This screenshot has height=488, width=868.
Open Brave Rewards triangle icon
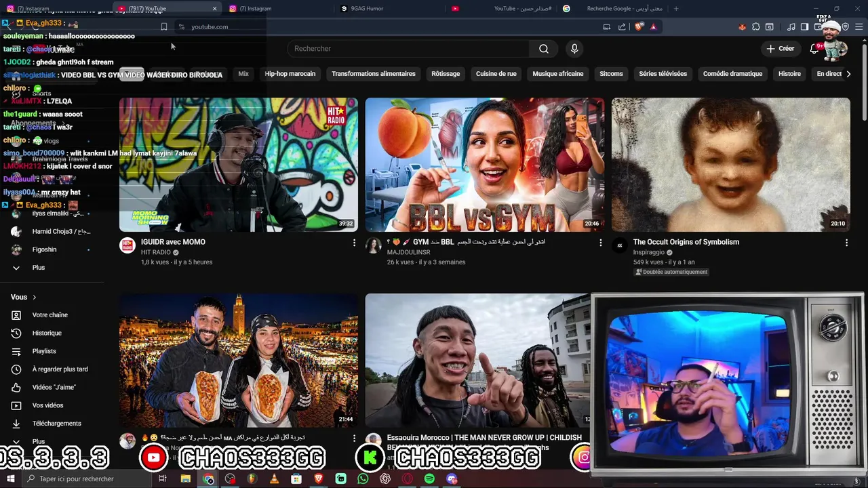653,27
